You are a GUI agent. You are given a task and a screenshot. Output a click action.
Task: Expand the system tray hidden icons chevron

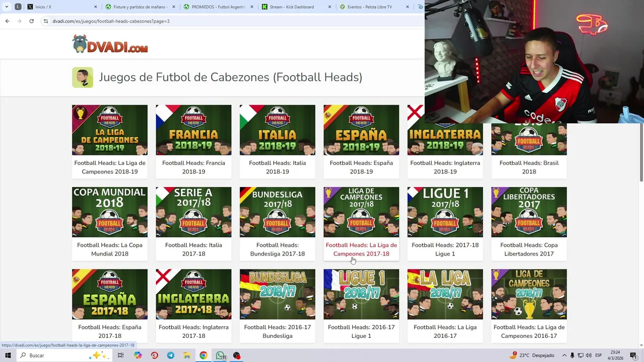(564, 355)
